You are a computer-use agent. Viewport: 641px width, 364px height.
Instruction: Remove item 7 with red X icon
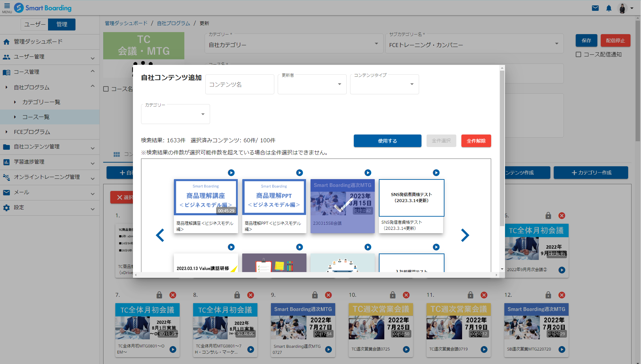[173, 295]
